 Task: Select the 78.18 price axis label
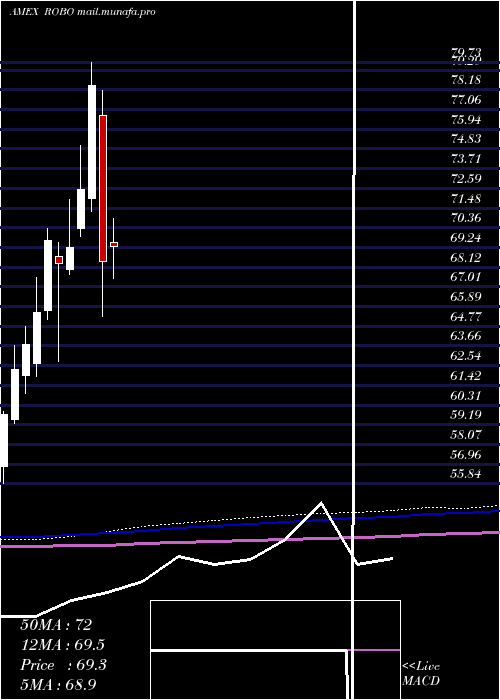[466, 80]
